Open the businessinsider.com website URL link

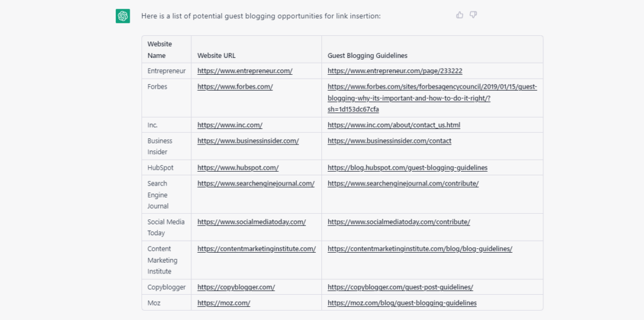click(248, 140)
